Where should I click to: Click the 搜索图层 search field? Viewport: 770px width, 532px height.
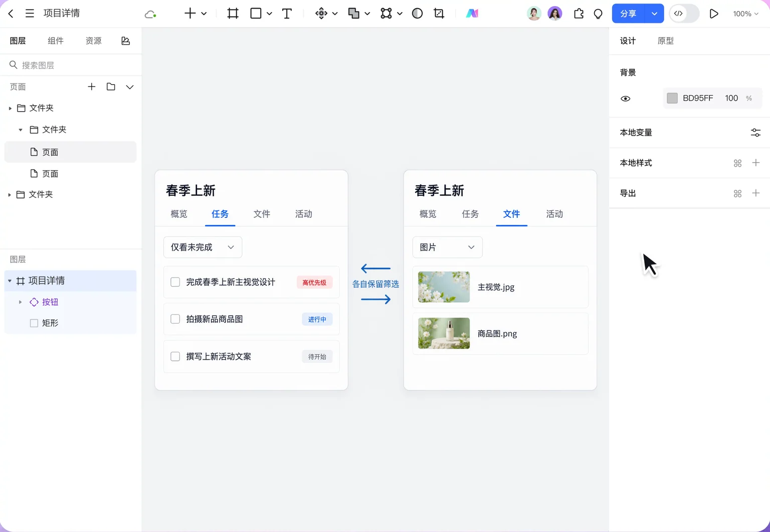pyautogui.click(x=71, y=65)
